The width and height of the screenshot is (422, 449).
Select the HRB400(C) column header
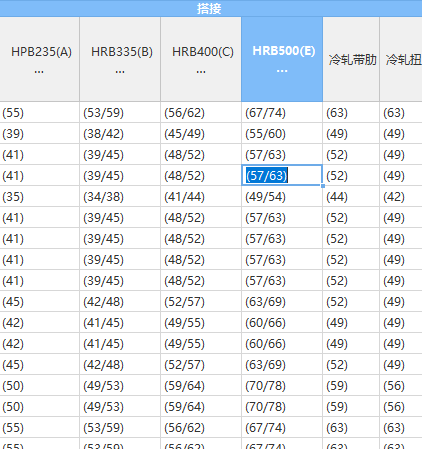pyautogui.click(x=201, y=59)
